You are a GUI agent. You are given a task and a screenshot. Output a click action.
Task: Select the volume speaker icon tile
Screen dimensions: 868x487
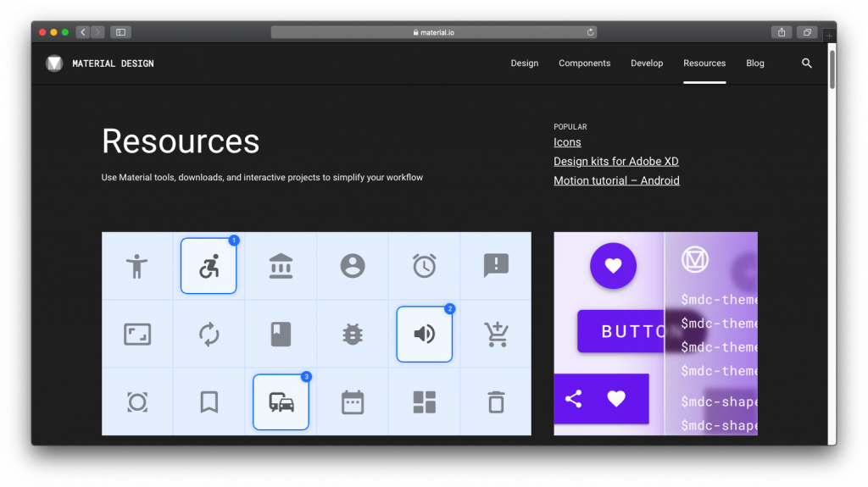[425, 335]
